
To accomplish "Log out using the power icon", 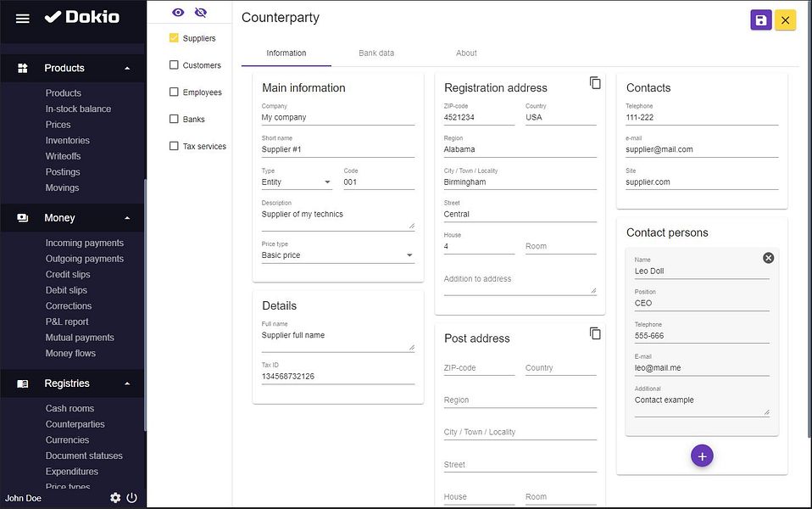I will pyautogui.click(x=132, y=498).
